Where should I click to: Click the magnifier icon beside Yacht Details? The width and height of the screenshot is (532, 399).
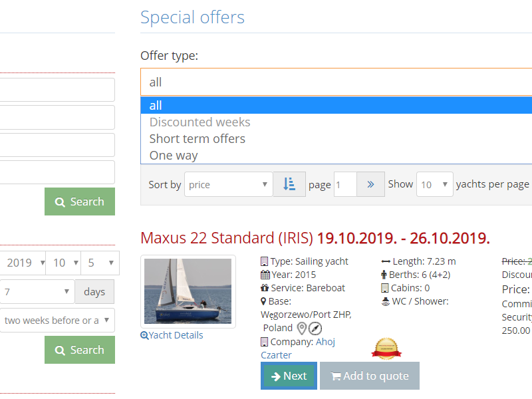[x=144, y=336]
